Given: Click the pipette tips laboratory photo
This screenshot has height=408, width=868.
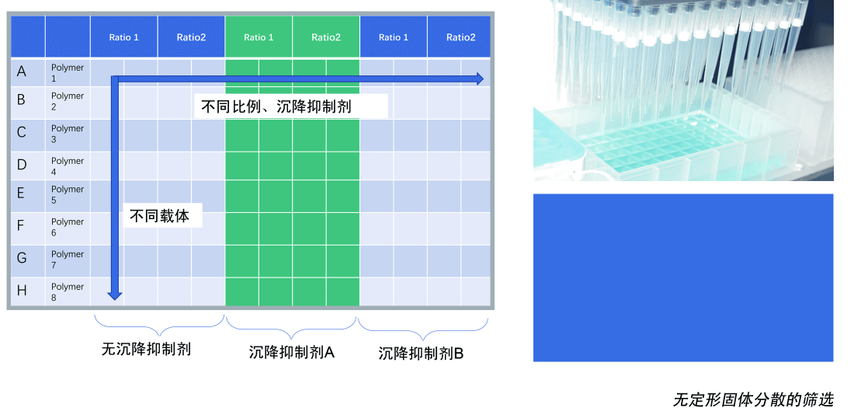Looking at the screenshot, I should click(683, 90).
